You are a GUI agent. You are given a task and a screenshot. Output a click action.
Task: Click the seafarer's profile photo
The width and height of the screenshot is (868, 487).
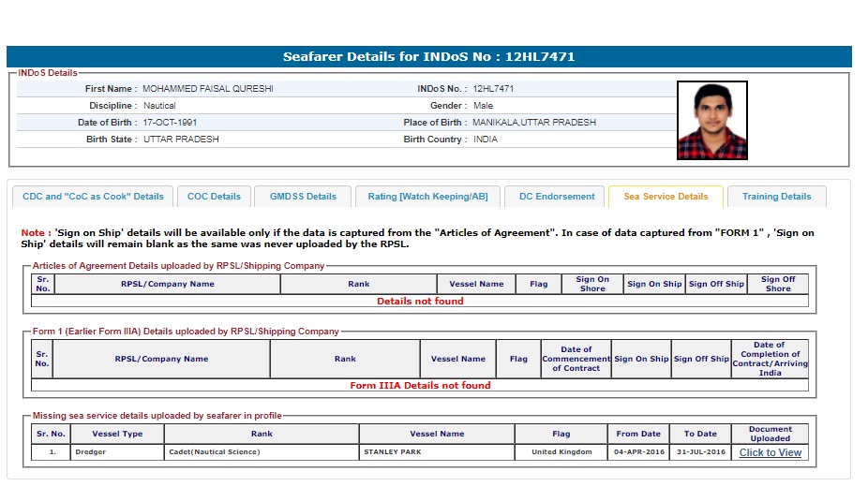pos(711,120)
